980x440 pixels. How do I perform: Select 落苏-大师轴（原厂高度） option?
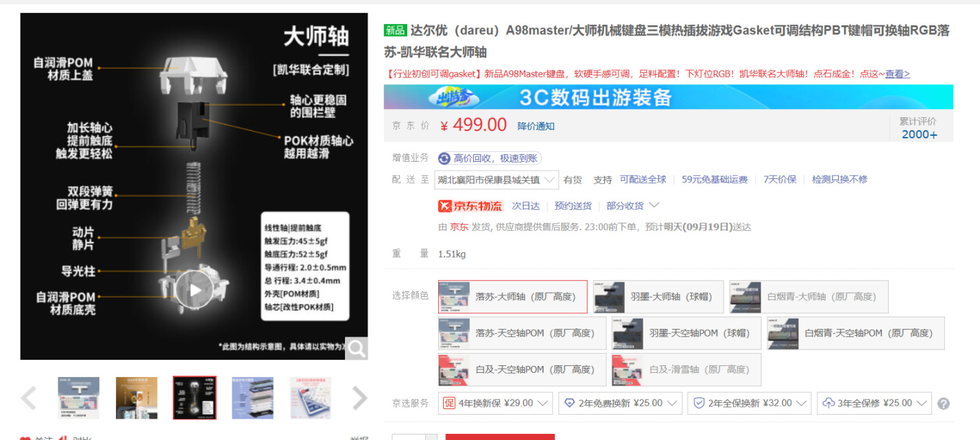[513, 297]
